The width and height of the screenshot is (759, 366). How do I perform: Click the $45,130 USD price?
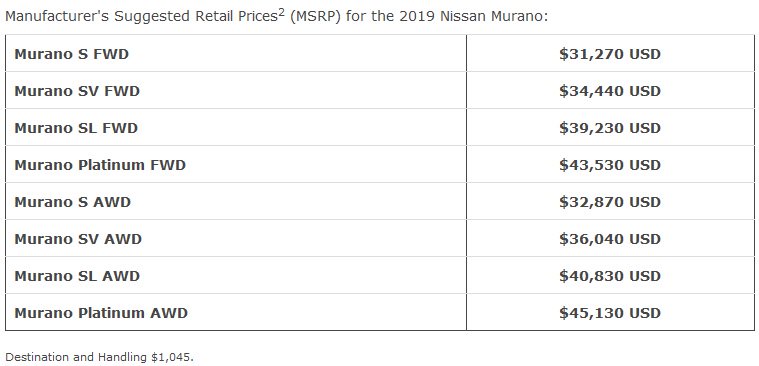tap(610, 313)
